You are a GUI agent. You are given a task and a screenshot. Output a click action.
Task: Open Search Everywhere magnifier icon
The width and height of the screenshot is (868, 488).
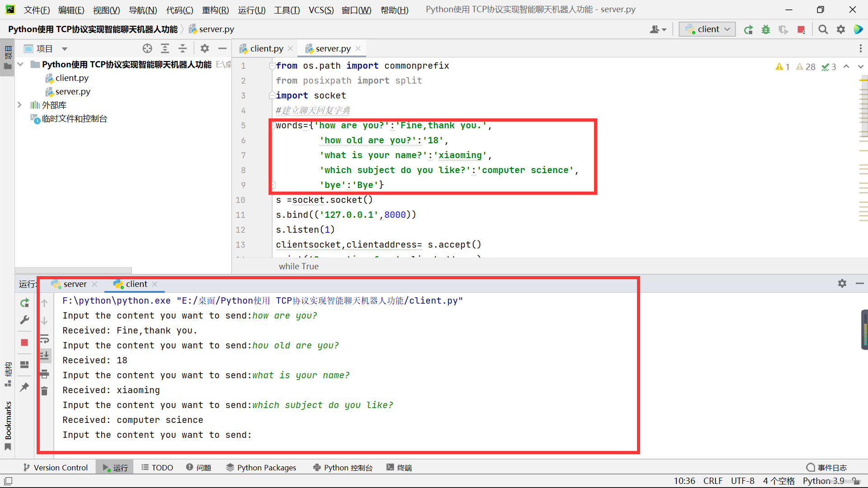click(x=823, y=29)
